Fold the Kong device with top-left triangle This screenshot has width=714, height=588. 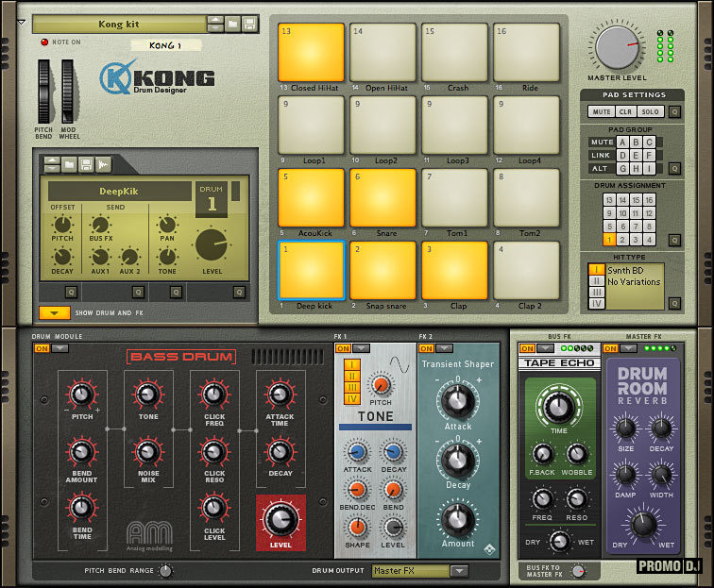coord(21,22)
